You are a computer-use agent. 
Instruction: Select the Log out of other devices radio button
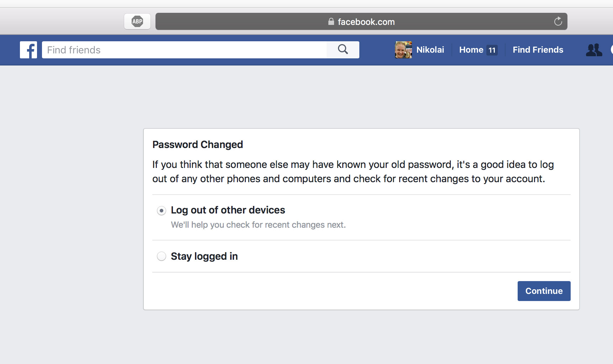pos(161,211)
